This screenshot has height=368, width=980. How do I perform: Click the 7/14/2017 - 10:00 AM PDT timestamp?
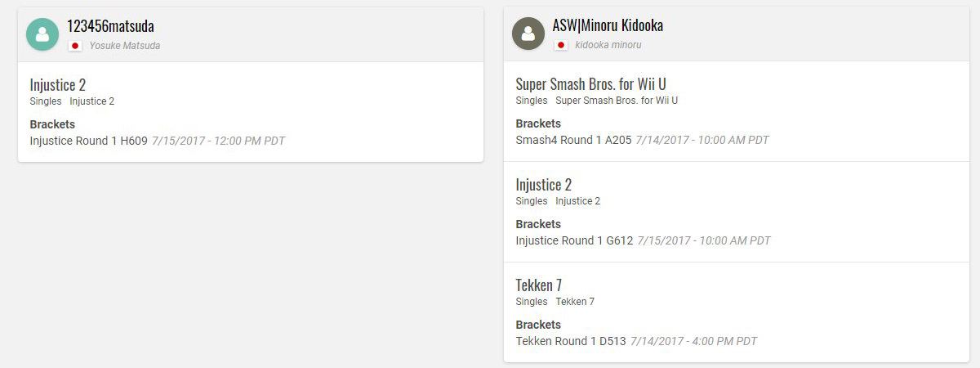click(x=702, y=140)
